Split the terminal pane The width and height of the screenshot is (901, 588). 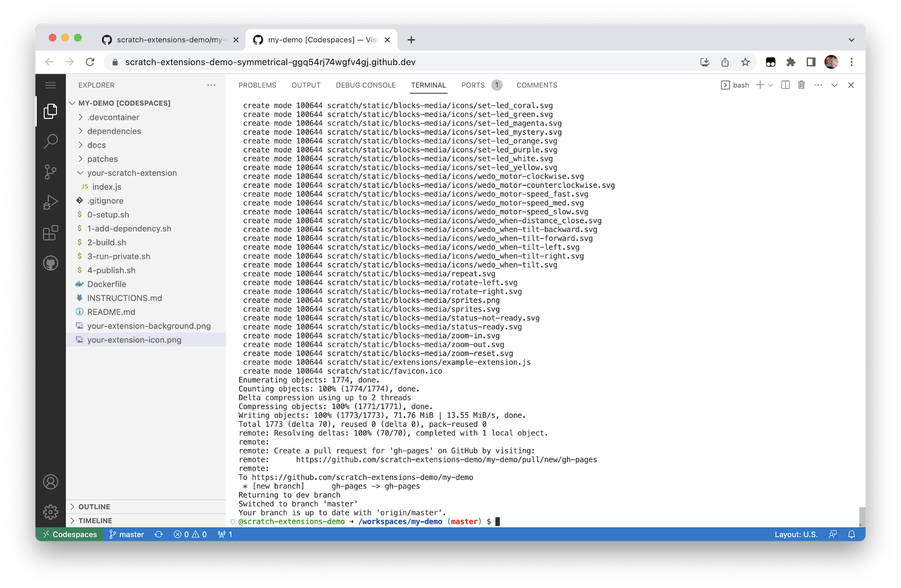[784, 85]
